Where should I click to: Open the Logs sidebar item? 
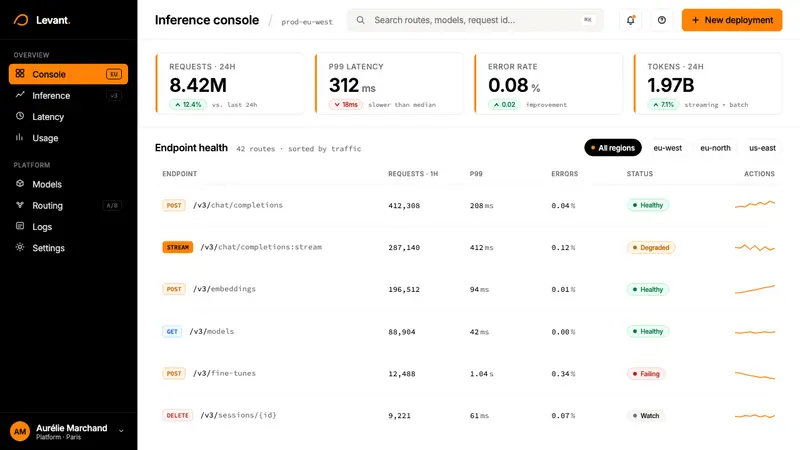(68, 227)
